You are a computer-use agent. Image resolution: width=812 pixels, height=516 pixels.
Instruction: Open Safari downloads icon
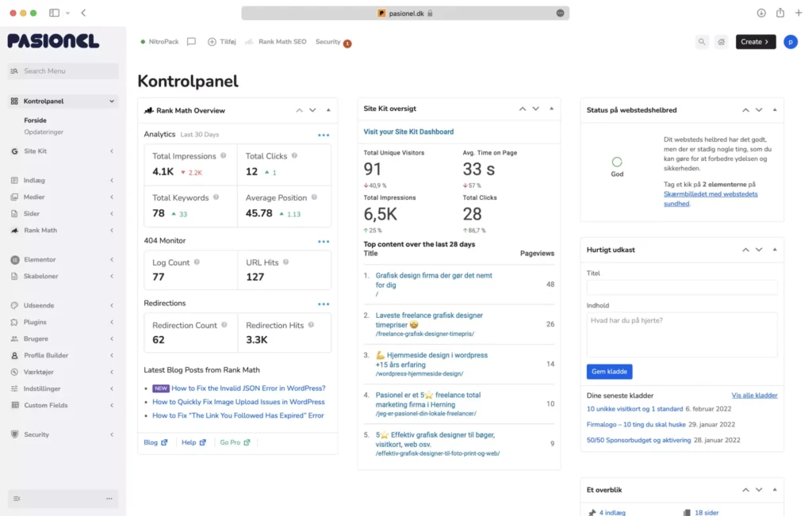(761, 13)
